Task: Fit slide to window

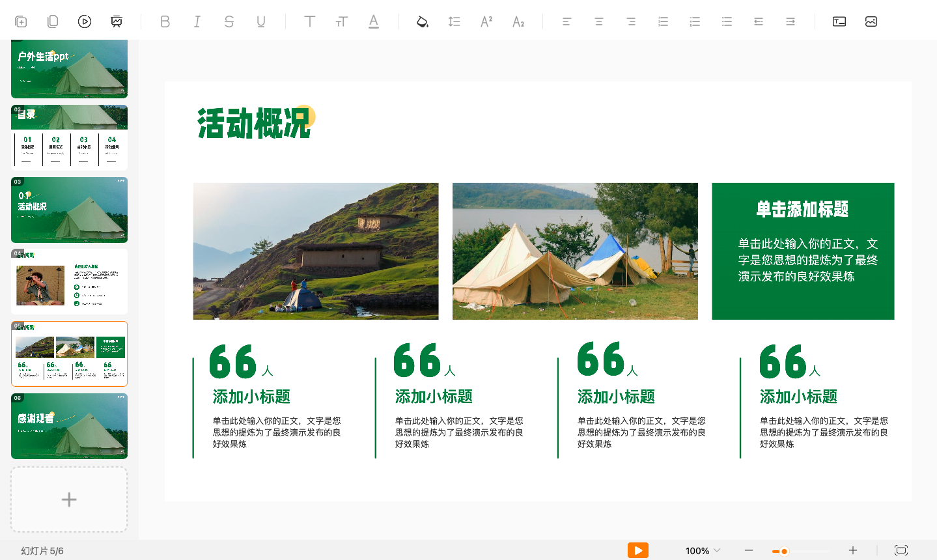Action: (x=901, y=550)
